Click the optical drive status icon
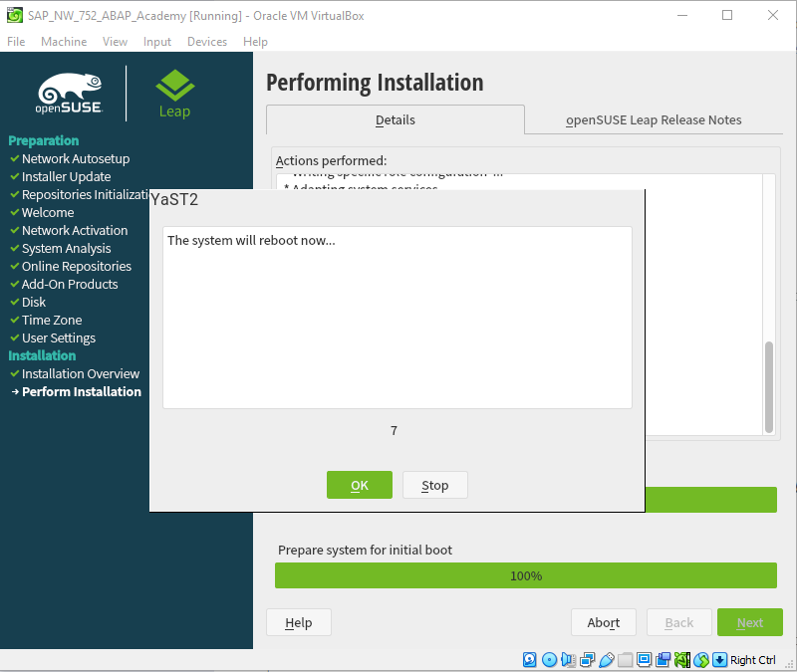This screenshot has width=797, height=672. point(549,660)
